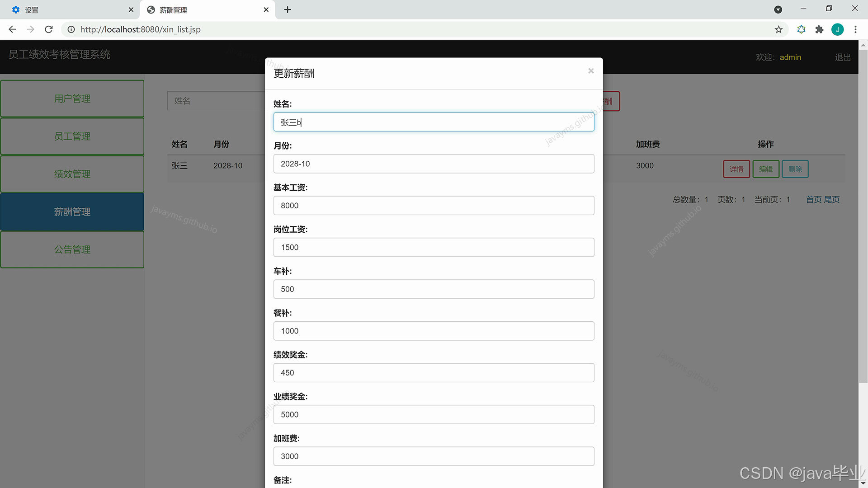Click the 详情 button for 张三
The height and width of the screenshot is (488, 868).
tap(736, 169)
